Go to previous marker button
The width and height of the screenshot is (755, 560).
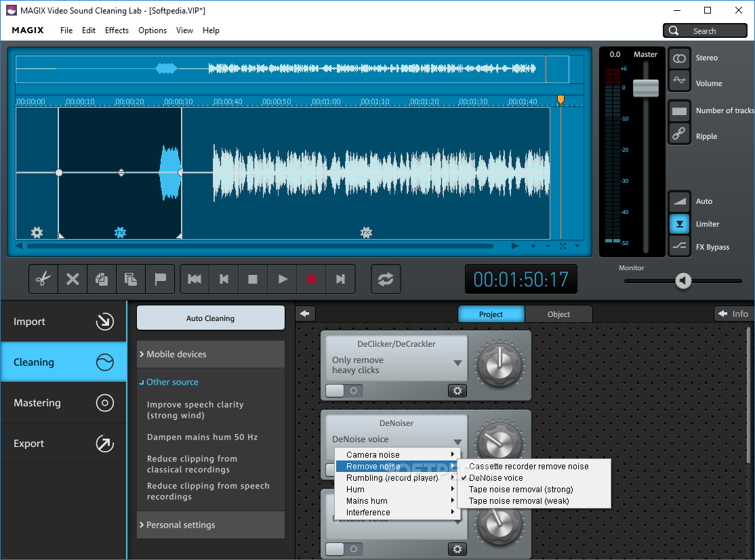pyautogui.click(x=224, y=279)
